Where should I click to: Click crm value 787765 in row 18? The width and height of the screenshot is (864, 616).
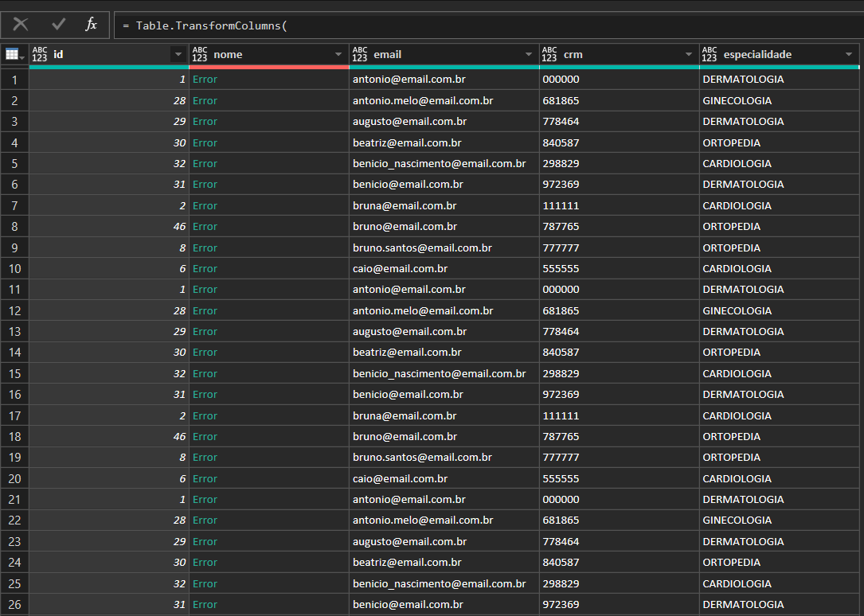pyautogui.click(x=561, y=437)
